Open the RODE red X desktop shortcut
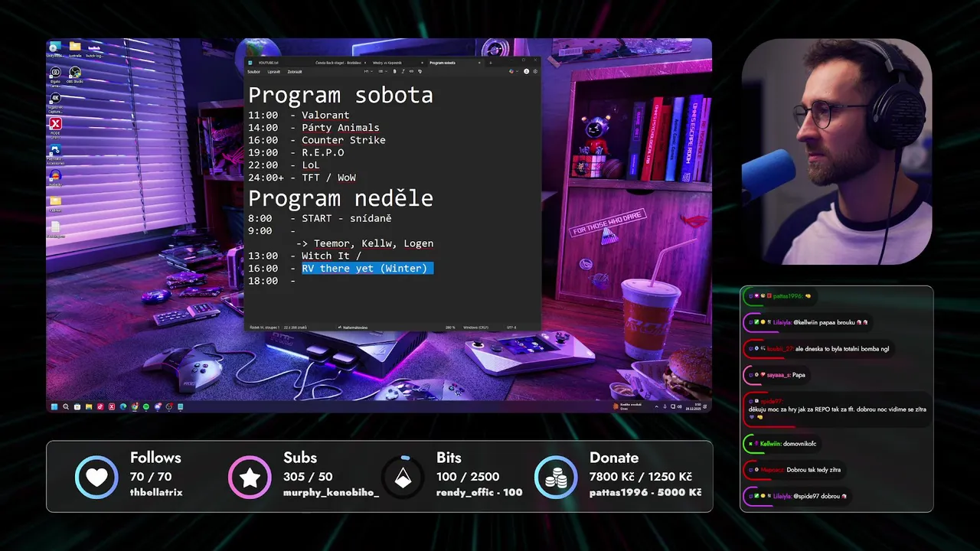 [x=55, y=126]
